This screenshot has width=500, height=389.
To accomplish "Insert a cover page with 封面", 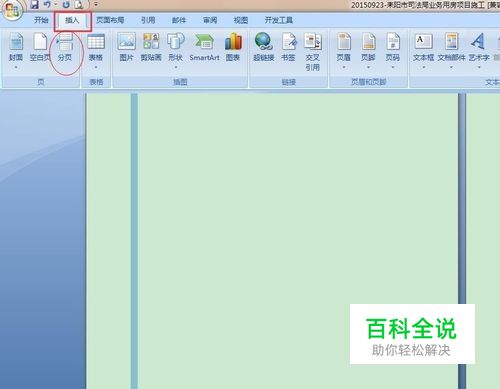I will [16, 47].
